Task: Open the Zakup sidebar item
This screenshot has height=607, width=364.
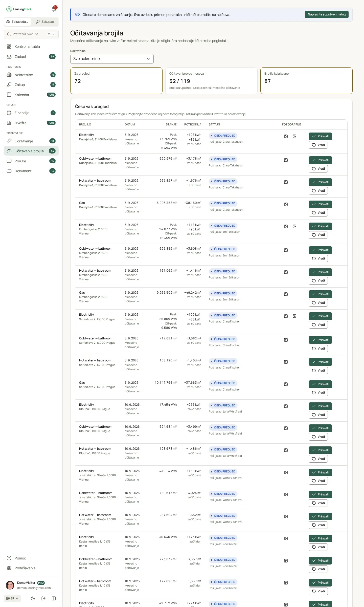Action: coord(31,85)
